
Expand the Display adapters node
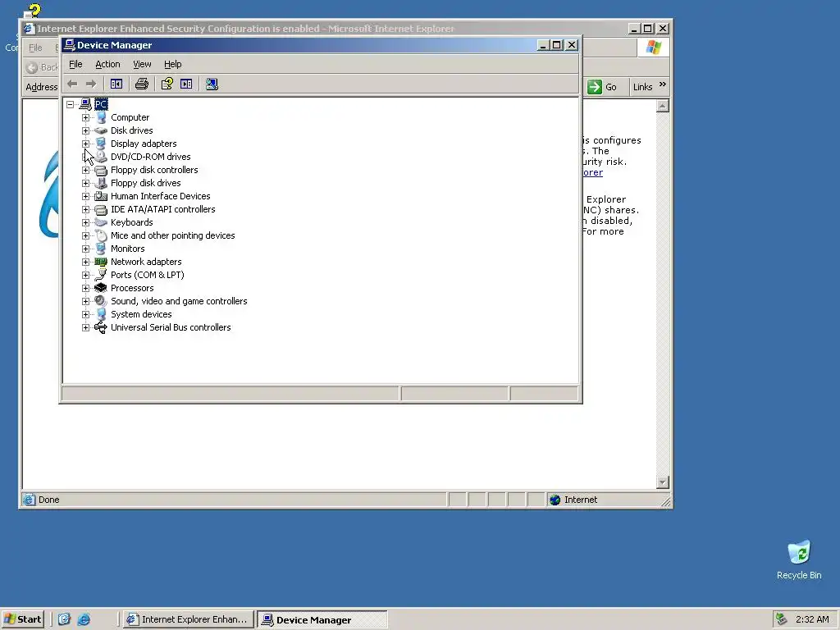pos(85,144)
